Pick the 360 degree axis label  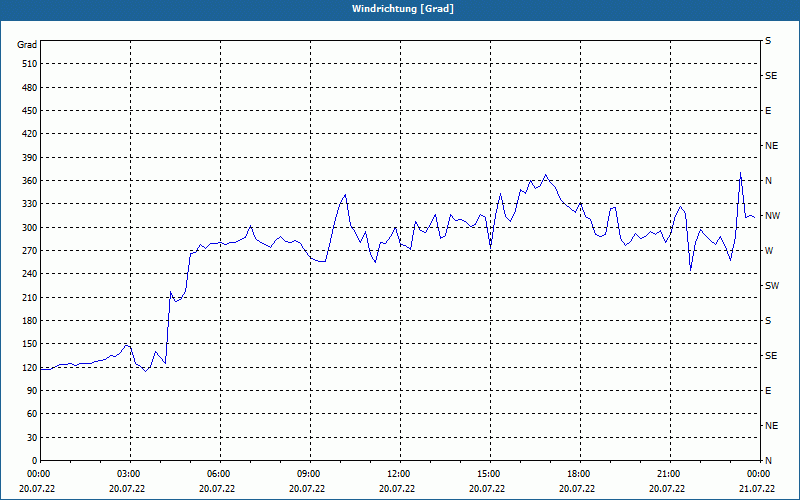click(x=30, y=181)
